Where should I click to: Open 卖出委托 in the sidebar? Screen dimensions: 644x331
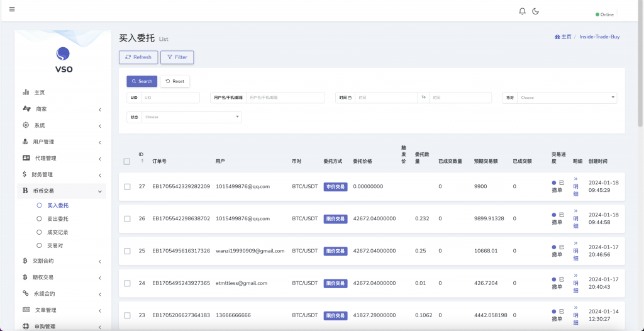point(58,219)
